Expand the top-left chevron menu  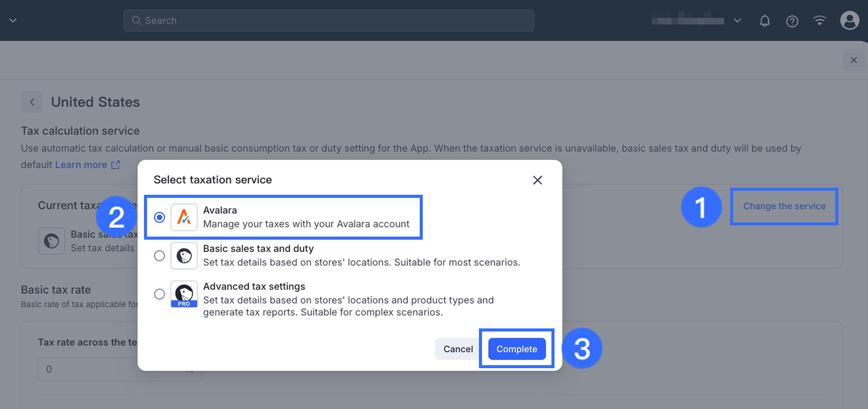[13, 20]
